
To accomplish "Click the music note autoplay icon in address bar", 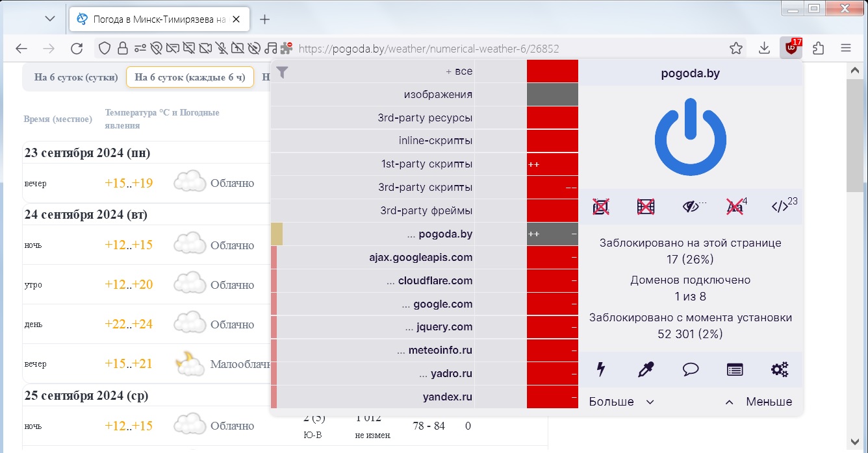I will (x=271, y=48).
